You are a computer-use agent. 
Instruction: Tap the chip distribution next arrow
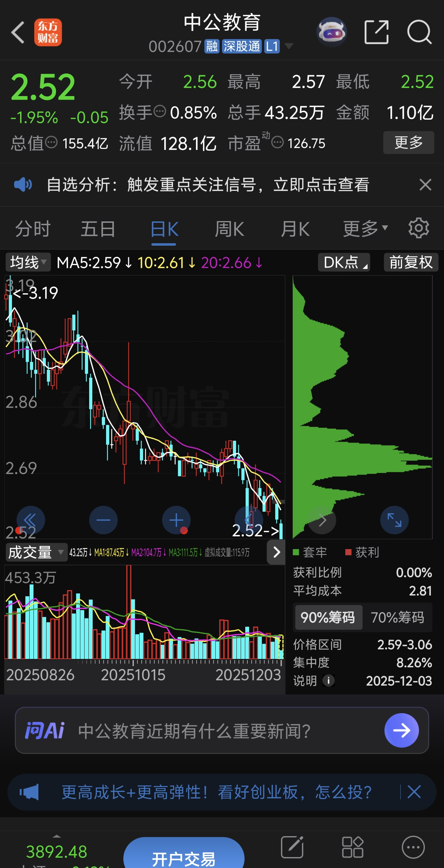tap(322, 520)
